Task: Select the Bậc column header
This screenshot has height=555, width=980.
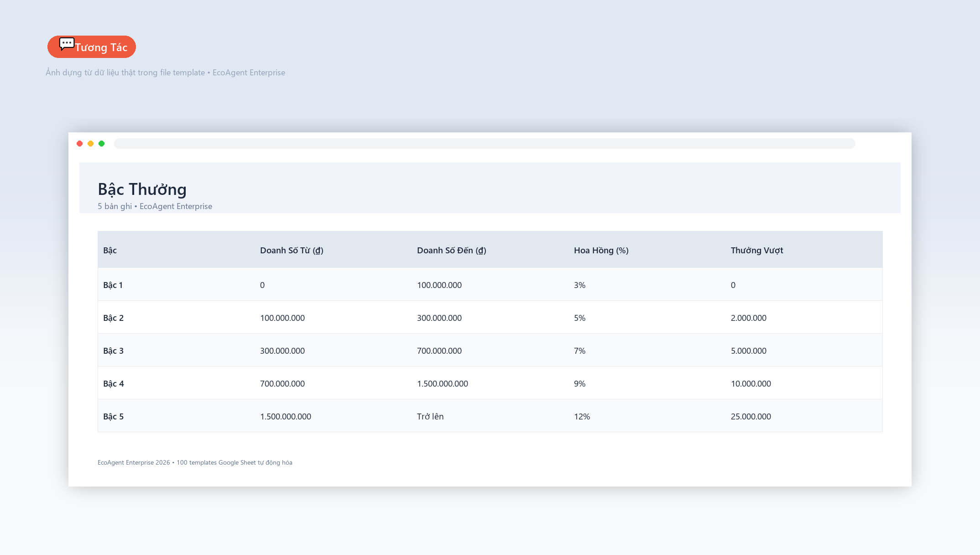Action: tap(110, 250)
